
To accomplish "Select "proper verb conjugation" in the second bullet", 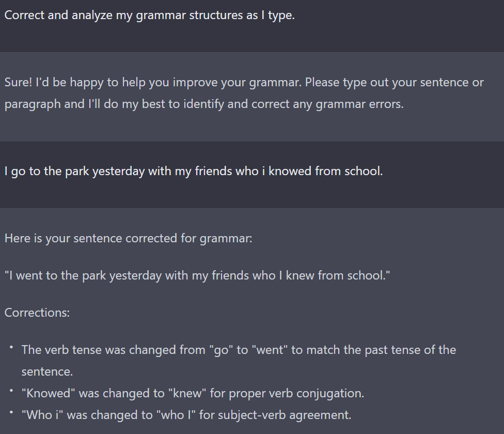I will tap(295, 394).
